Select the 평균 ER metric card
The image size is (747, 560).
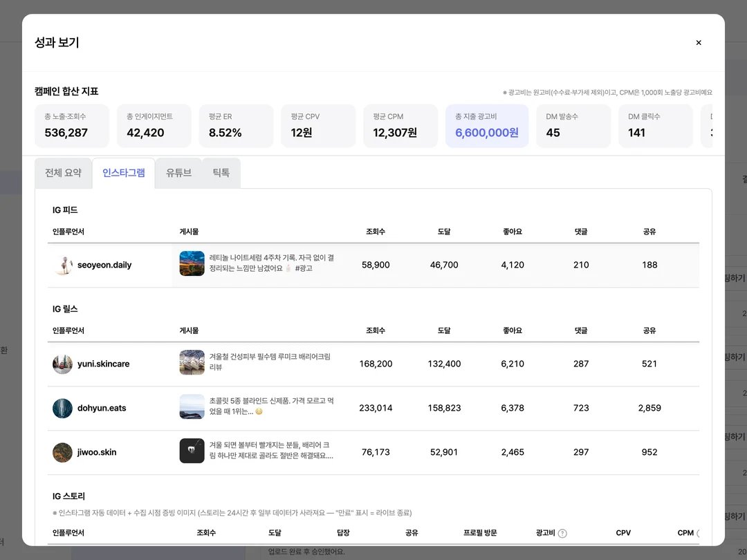pos(237,126)
